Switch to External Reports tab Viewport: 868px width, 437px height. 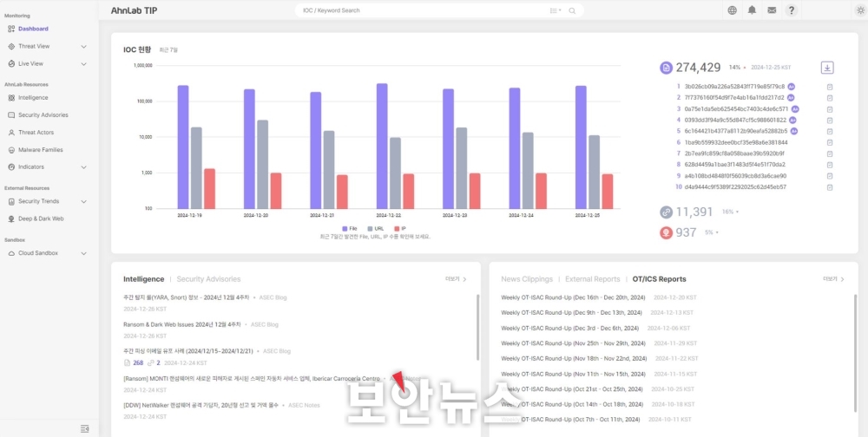click(x=592, y=279)
